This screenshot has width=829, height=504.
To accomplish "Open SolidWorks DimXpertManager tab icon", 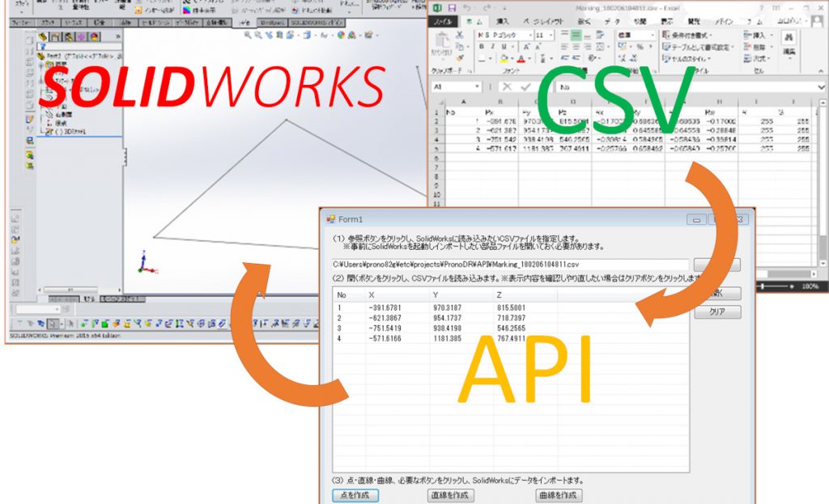I will [x=81, y=36].
